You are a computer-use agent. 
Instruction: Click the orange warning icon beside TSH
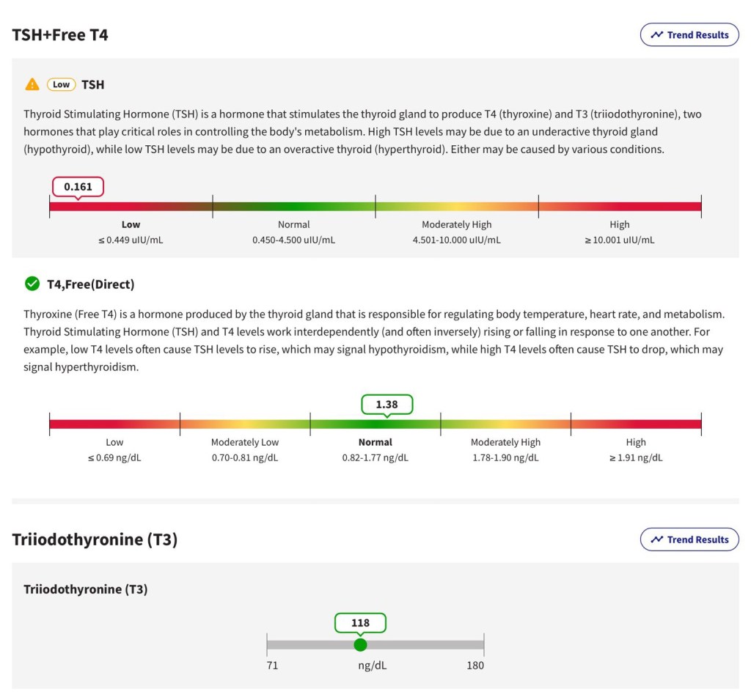32,84
